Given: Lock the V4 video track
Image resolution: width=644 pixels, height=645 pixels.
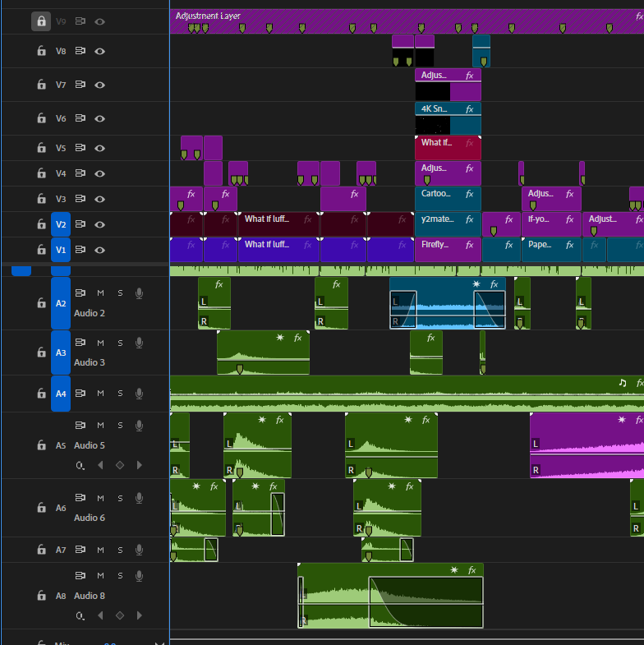Looking at the screenshot, I should tap(41, 173).
